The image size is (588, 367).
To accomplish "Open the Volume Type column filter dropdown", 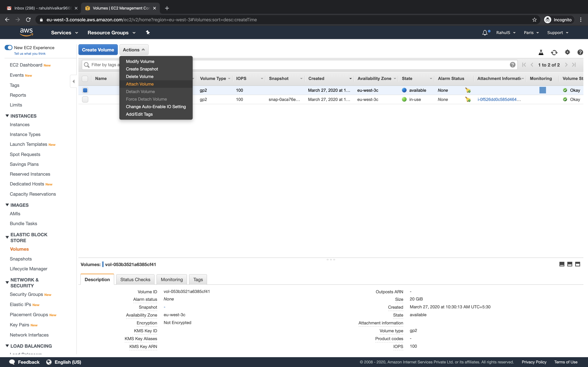I will [229, 78].
